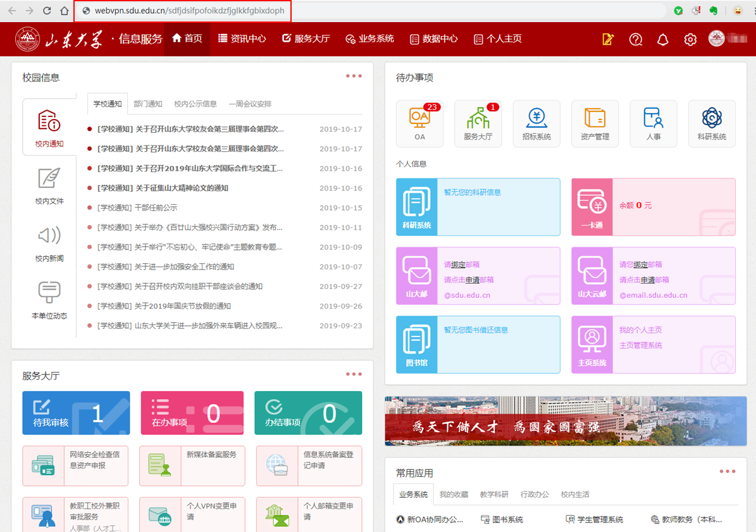Switch to 教学科研 tab
Image resolution: width=756 pixels, height=532 pixels.
coord(494,495)
